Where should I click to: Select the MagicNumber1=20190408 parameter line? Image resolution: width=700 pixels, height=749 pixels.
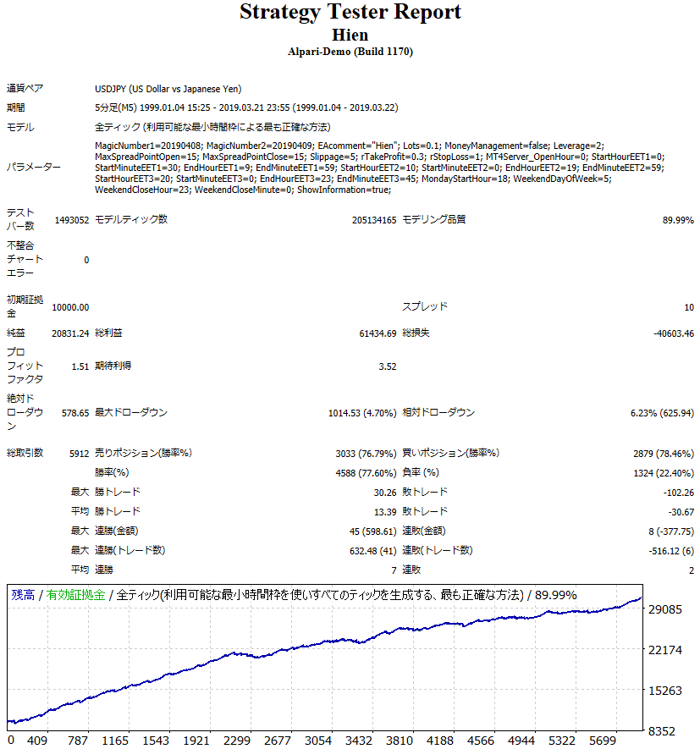[x=350, y=146]
